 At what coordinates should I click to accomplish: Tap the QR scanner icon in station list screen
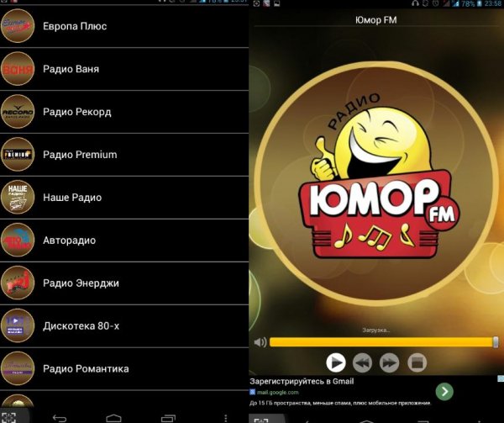pos(8,417)
